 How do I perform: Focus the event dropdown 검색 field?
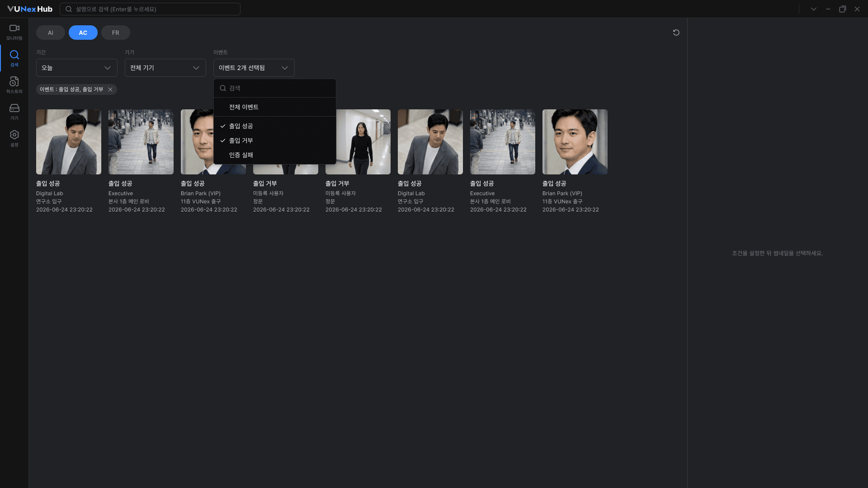point(275,88)
